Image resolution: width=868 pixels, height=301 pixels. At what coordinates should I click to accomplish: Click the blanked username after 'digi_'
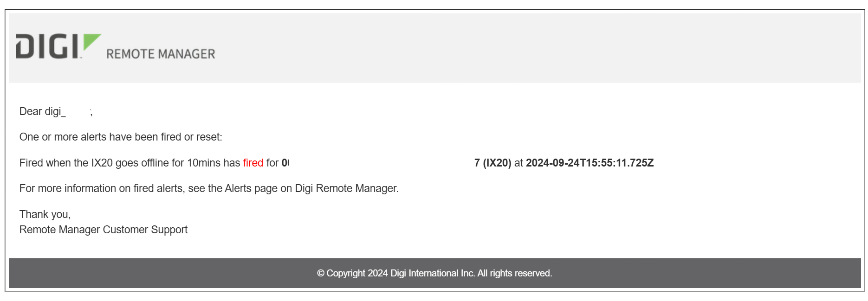click(78, 112)
